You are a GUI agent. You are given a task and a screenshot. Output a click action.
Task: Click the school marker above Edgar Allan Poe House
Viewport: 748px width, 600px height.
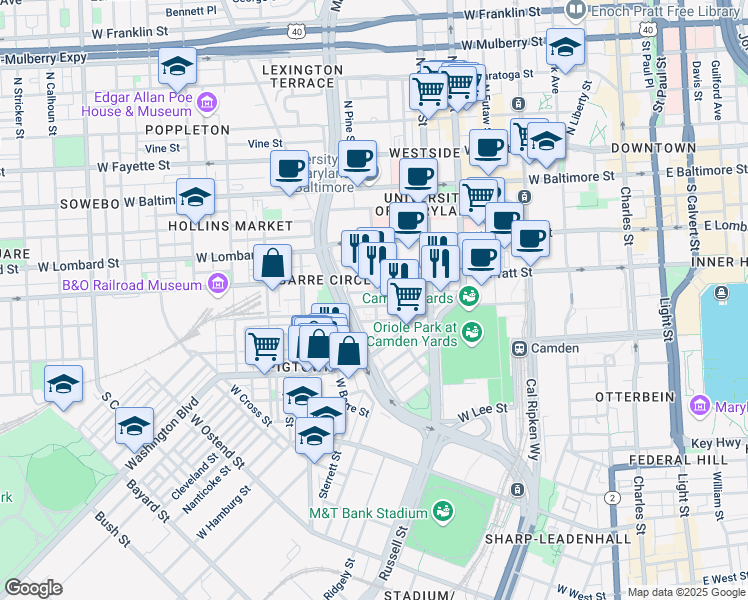177,69
